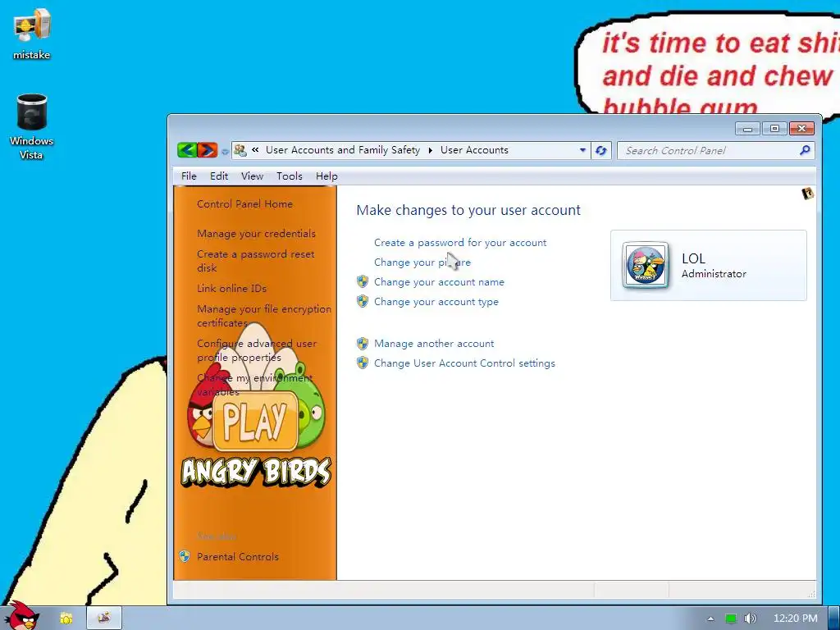Click the Show Desktop strip
The width and height of the screenshot is (840, 630).
tap(834, 619)
